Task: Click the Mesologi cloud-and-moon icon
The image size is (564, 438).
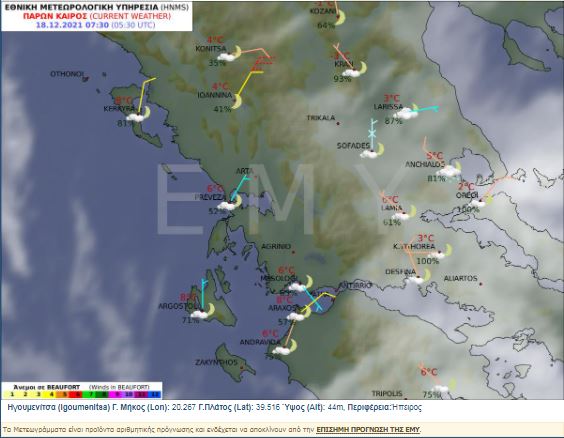Action: 301,284
